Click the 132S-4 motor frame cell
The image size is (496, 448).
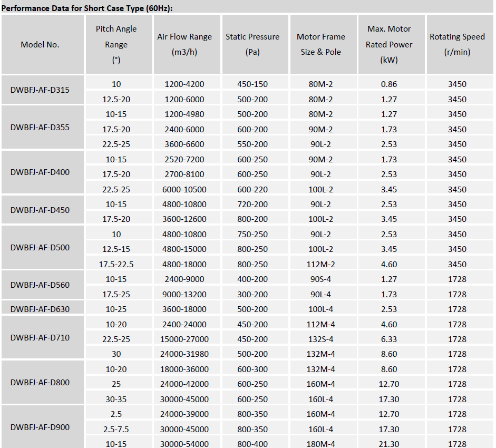click(x=320, y=339)
